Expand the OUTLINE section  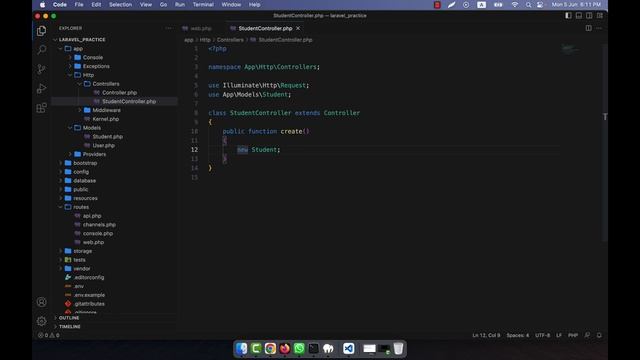(x=69, y=318)
